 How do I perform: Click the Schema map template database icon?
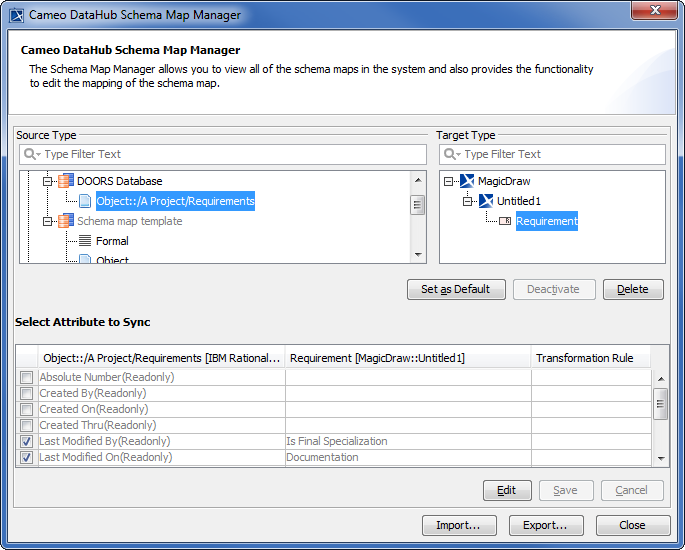[x=66, y=221]
